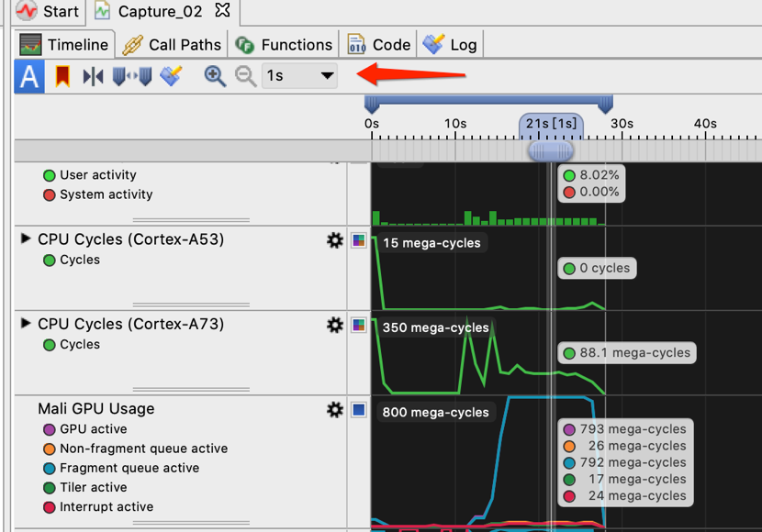Image resolution: width=762 pixels, height=532 pixels.
Task: Click the 0 cycles tooltip value
Action: [x=597, y=268]
